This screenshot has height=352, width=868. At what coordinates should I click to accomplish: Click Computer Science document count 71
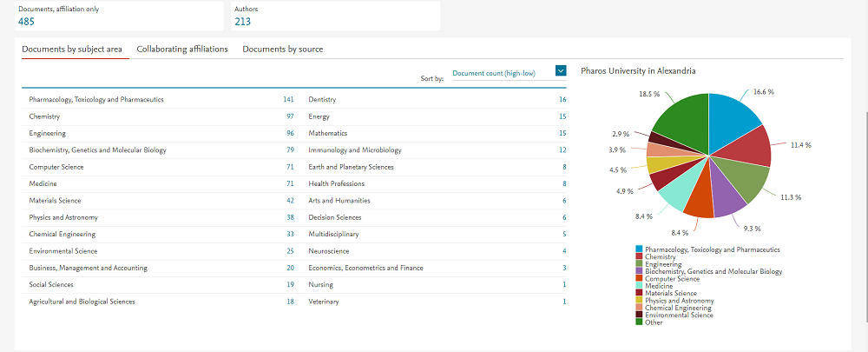290,167
